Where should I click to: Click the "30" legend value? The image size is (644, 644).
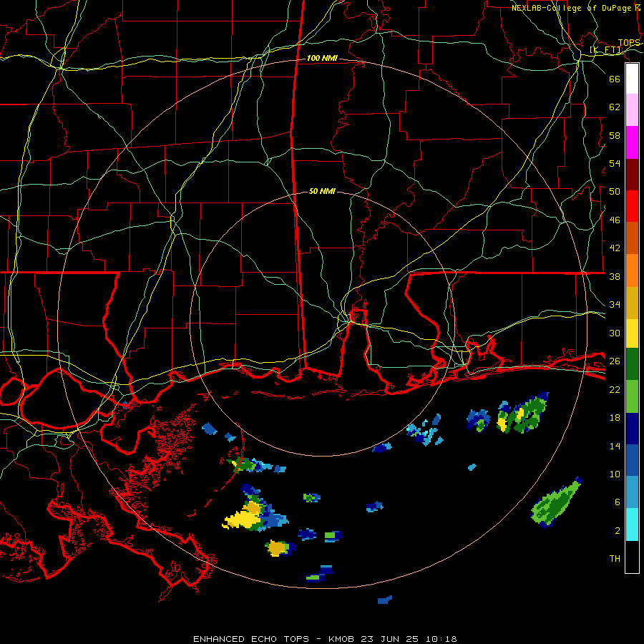tap(615, 333)
